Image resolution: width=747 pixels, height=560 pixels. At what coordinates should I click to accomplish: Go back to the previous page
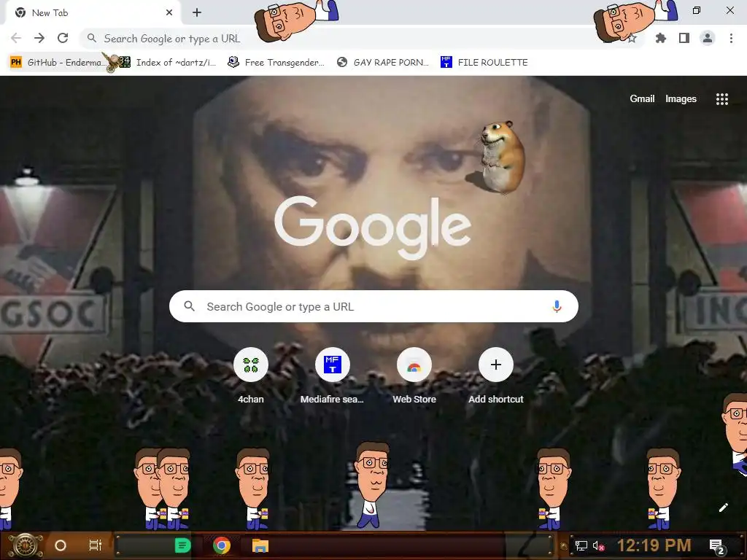(x=16, y=38)
